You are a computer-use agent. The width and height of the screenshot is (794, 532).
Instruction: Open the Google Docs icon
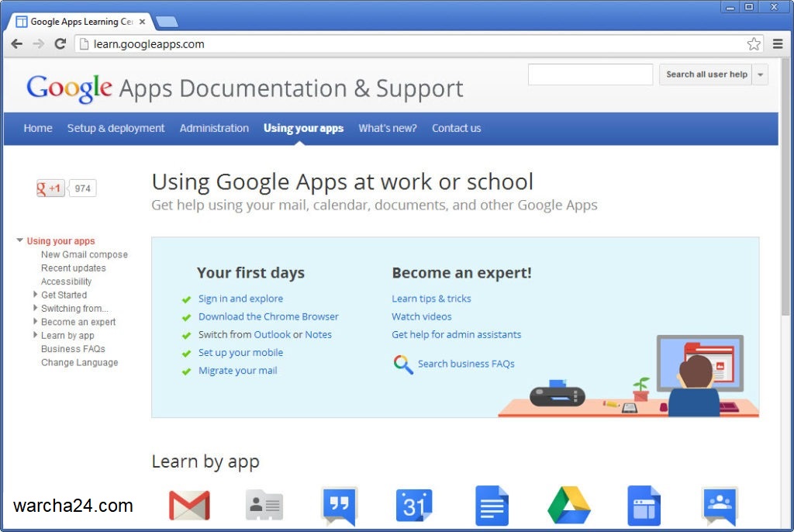[492, 505]
